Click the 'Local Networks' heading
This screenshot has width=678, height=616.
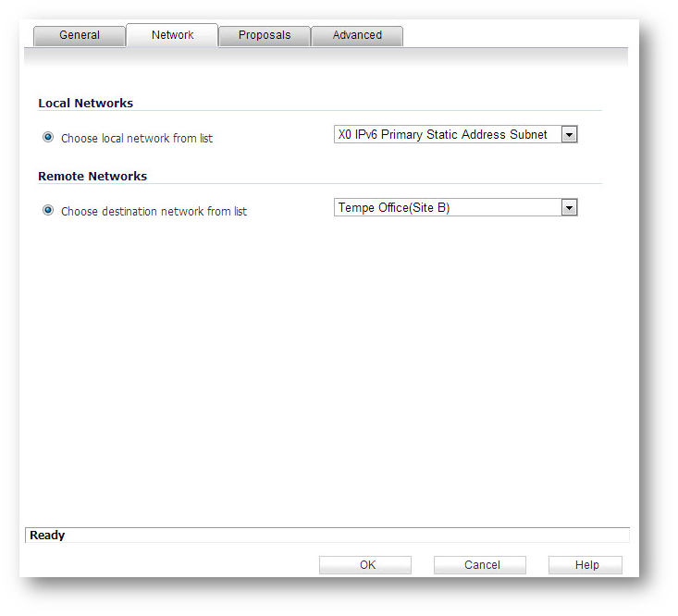86,104
